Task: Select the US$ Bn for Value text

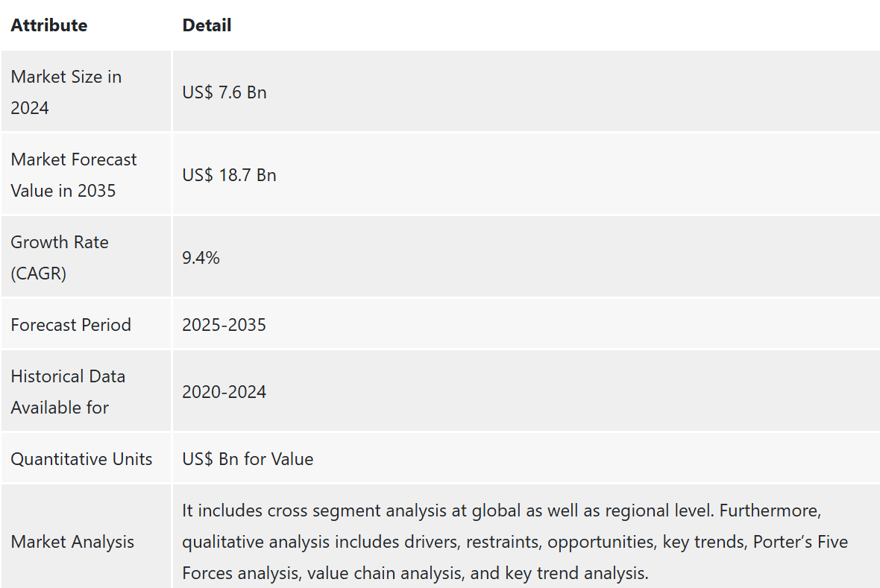Action: (248, 459)
